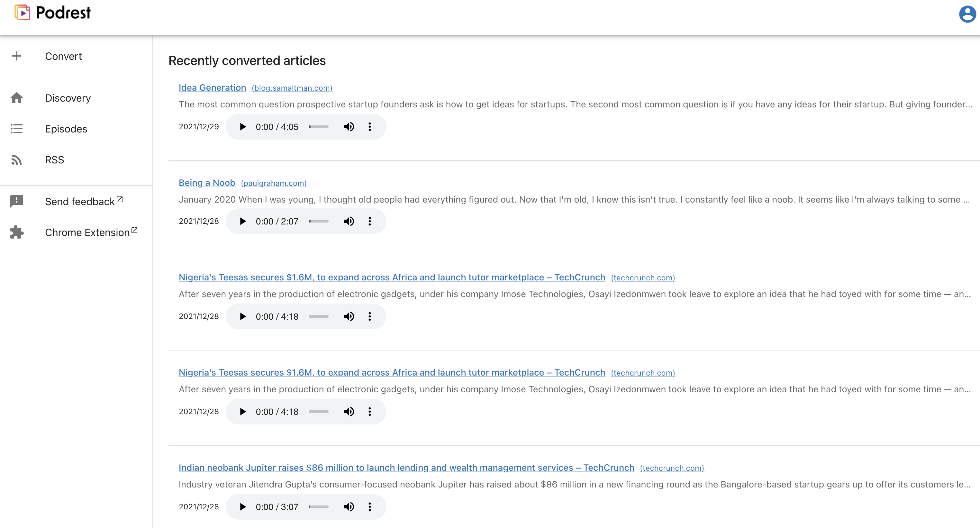Click the RSS feed icon
This screenshot has width=980, height=528.
17,160
